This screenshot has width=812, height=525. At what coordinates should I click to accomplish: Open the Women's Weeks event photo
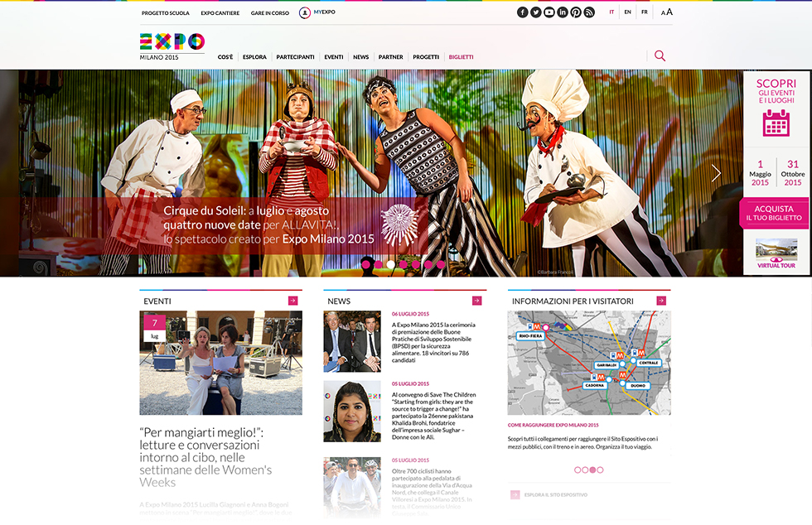tap(220, 363)
